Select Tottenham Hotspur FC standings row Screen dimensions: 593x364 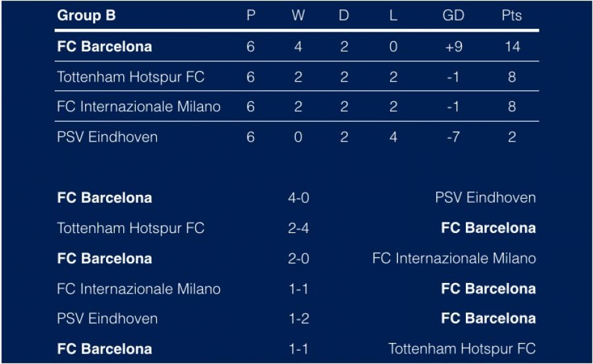pos(130,77)
